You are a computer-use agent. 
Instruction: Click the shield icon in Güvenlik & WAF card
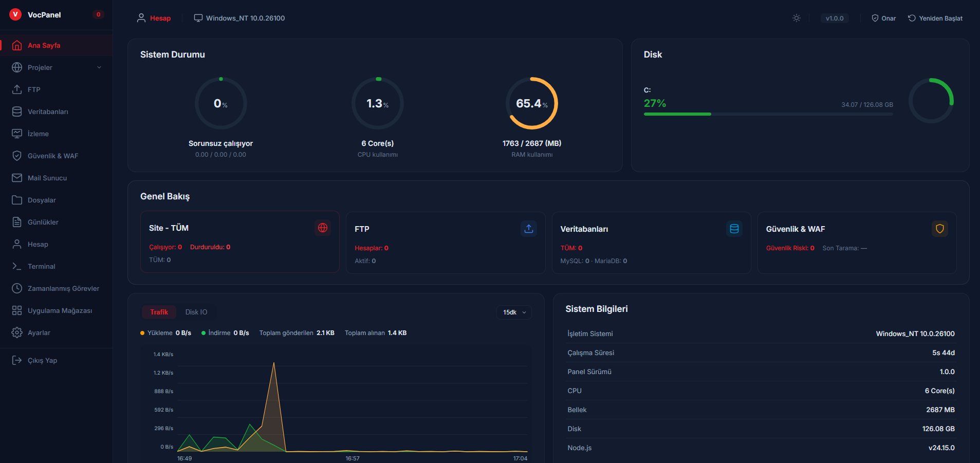pos(939,229)
